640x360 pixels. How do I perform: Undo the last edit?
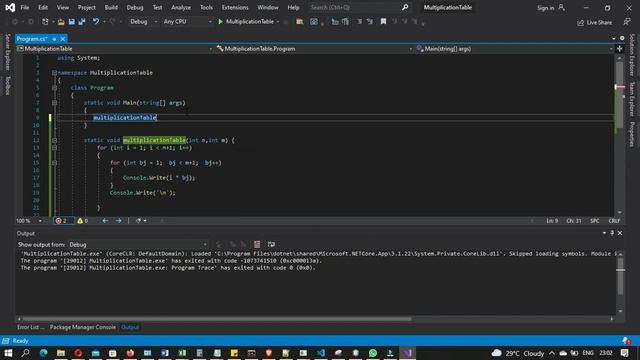(96, 22)
